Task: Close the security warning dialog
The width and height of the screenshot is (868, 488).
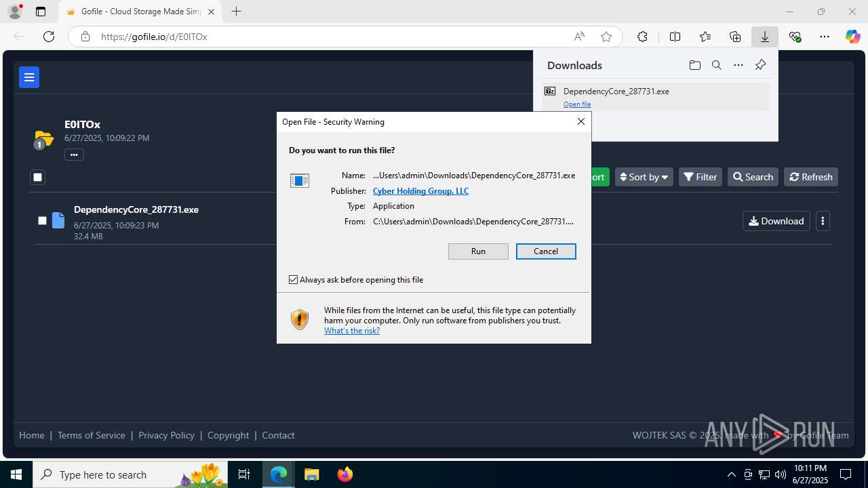Action: tap(580, 121)
